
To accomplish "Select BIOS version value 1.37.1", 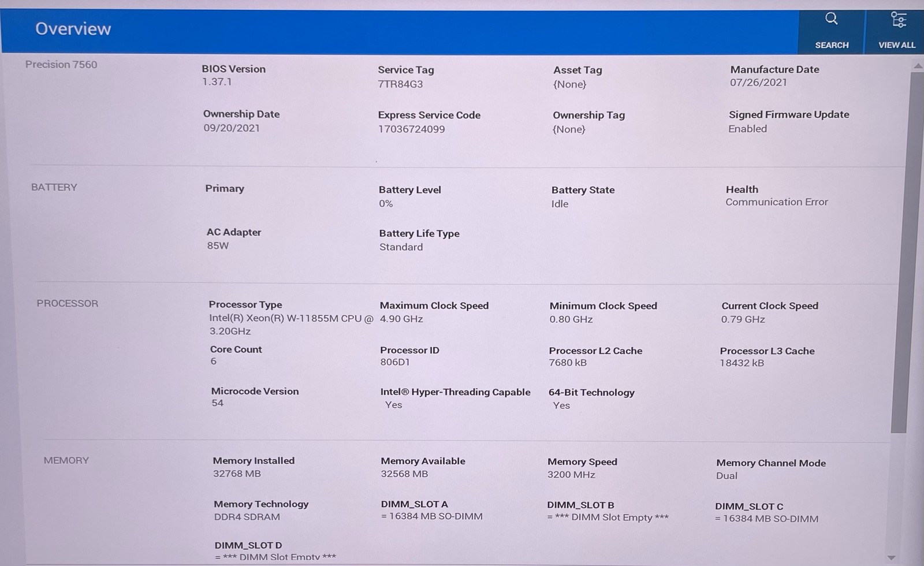I will pyautogui.click(x=217, y=82).
